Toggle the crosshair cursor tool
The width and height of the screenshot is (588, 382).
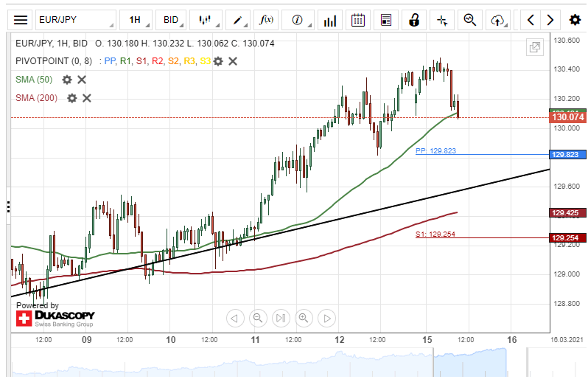pos(442,20)
